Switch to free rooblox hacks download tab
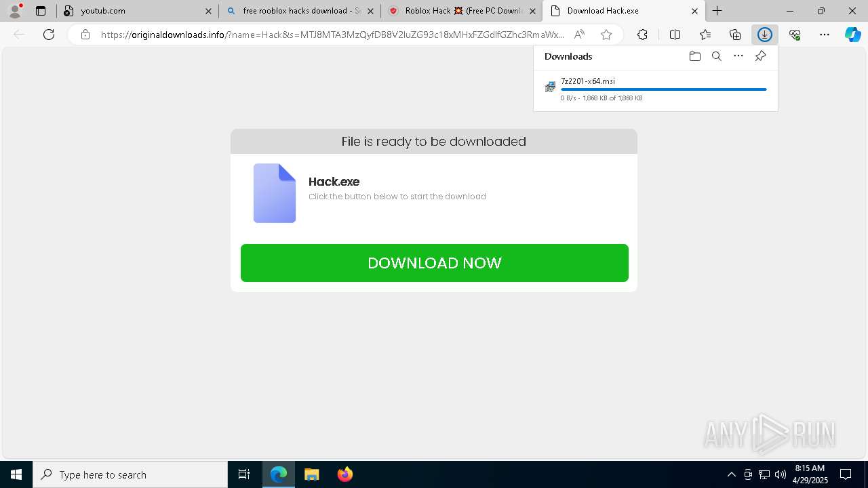This screenshot has width=868, height=488. pos(300,11)
